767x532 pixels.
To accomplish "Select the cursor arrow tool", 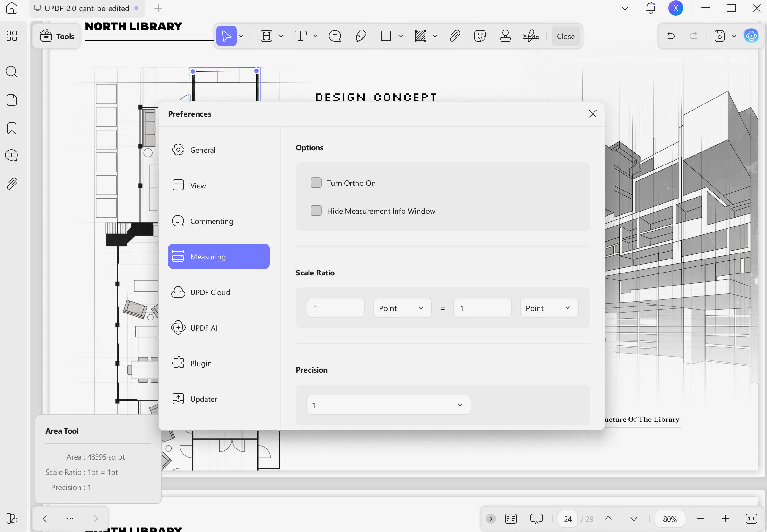I will coord(227,36).
